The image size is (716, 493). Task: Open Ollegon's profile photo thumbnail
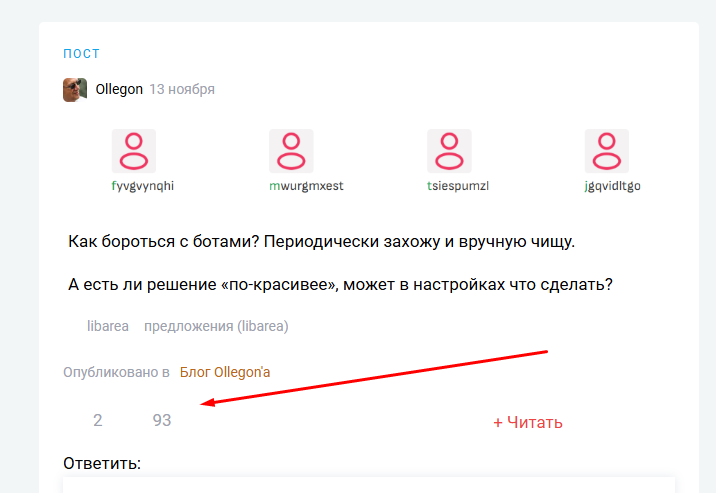click(75, 89)
